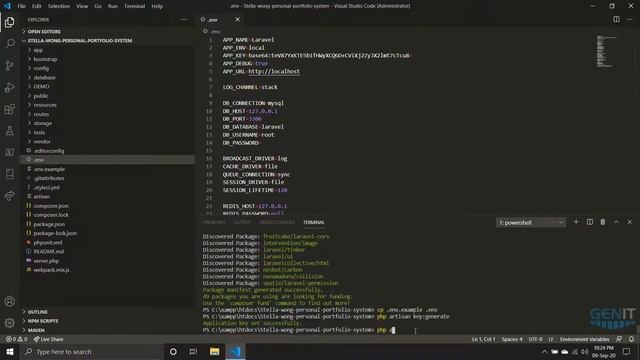Click the feedback icon in status bar
This screenshot has height=360, width=640.
619,339
